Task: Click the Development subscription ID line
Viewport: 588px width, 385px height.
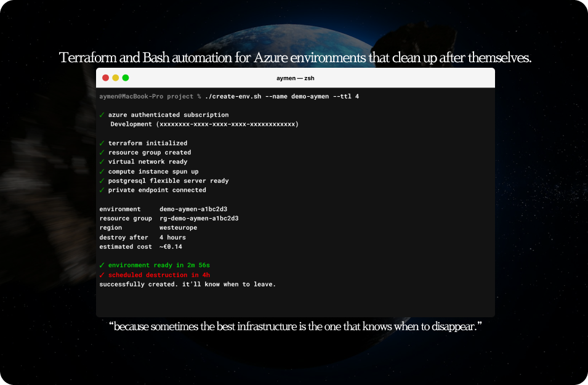Action: 204,124
